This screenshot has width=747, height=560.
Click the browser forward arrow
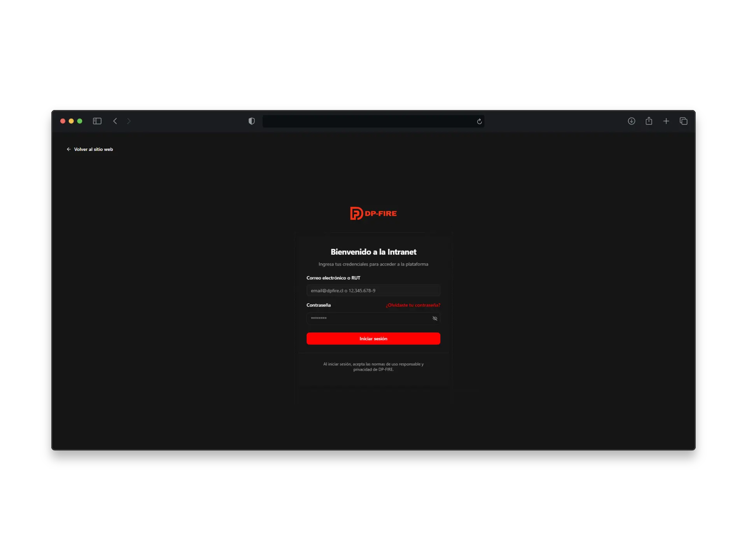pyautogui.click(x=129, y=121)
